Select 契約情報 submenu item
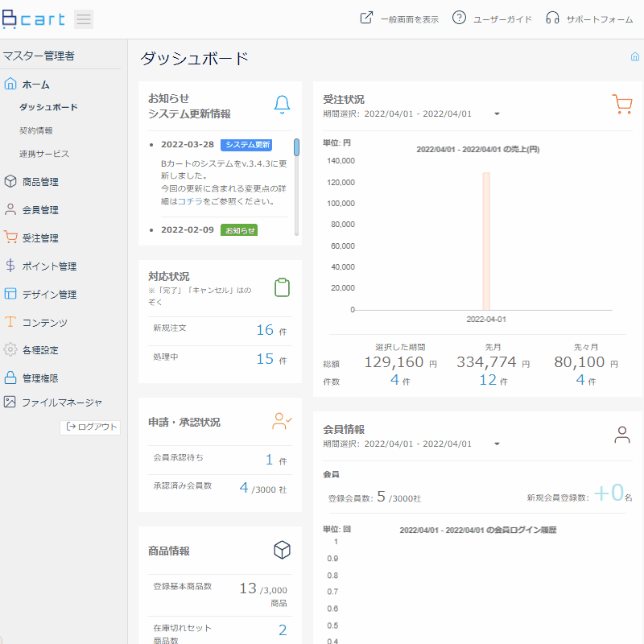The width and height of the screenshot is (644, 644). pos(36,130)
